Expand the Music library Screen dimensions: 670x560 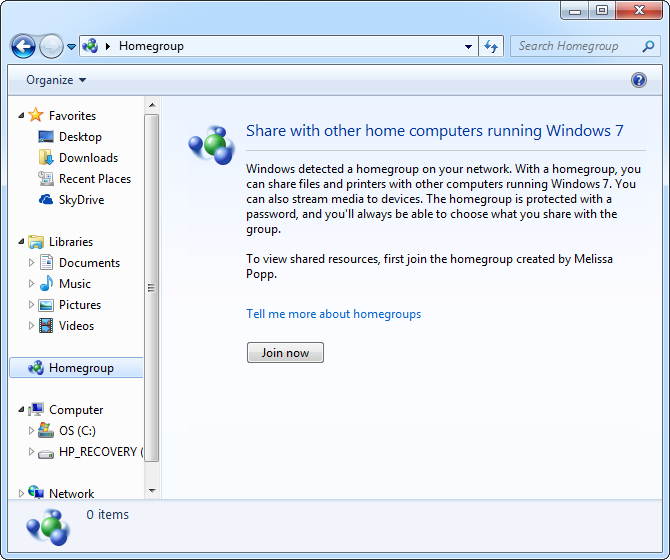coord(31,283)
